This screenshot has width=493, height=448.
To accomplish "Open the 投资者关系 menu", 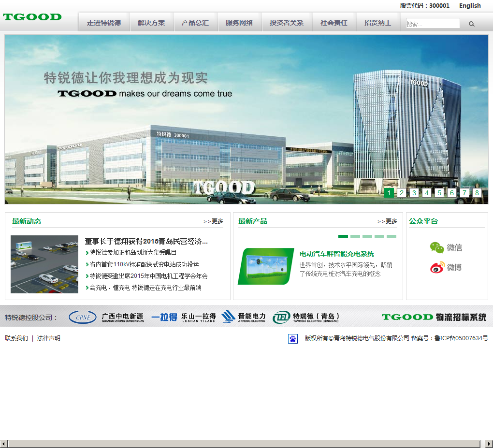I will coord(287,23).
